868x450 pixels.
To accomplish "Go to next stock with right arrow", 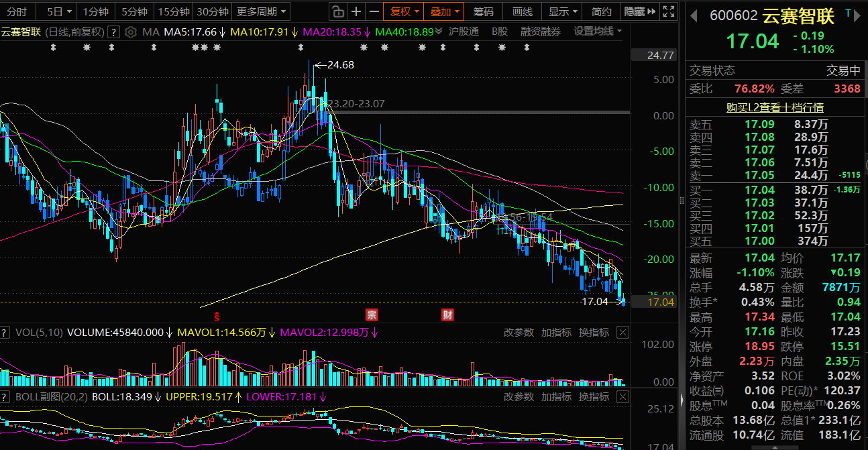I will (859, 15).
